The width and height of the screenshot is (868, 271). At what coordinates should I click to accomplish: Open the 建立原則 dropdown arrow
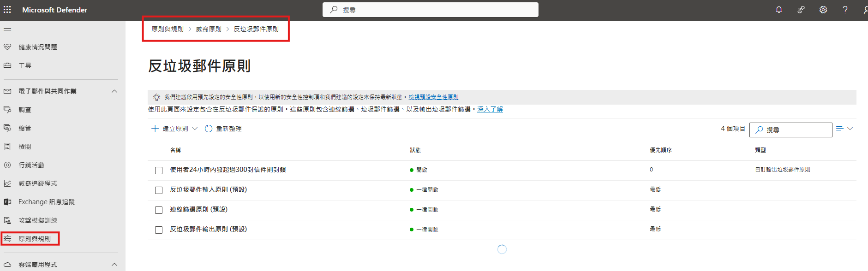195,129
